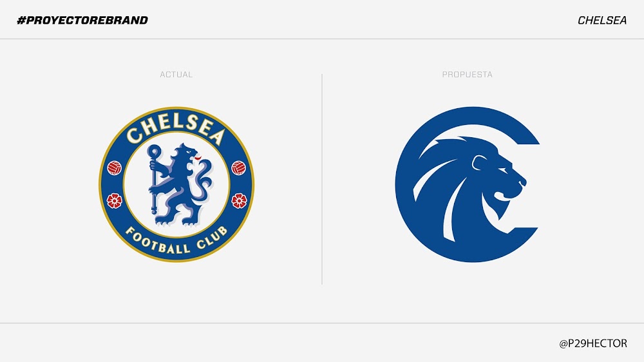Click the left red rose in crest
Viewport: 644px width, 362px height.
coord(114,200)
